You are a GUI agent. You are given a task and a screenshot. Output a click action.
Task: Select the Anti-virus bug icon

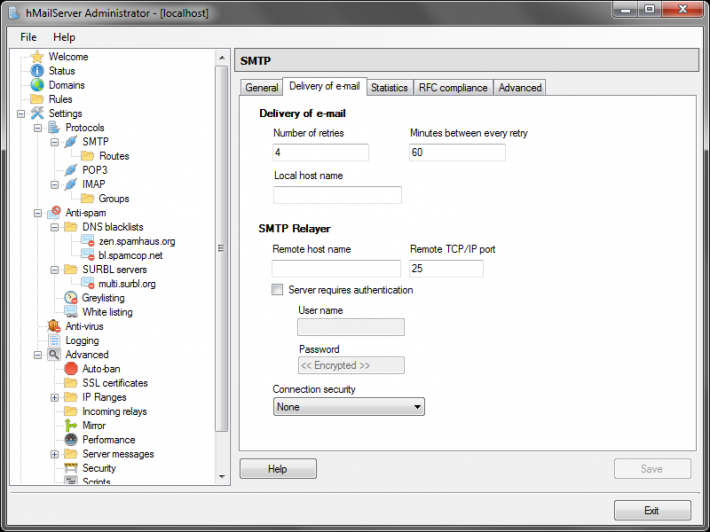[54, 326]
